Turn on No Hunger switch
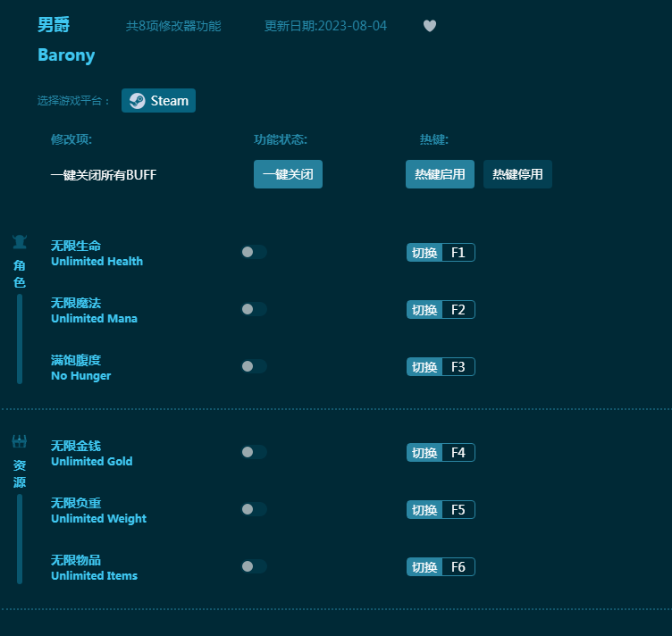Viewport: 672px width, 636px height. click(254, 366)
